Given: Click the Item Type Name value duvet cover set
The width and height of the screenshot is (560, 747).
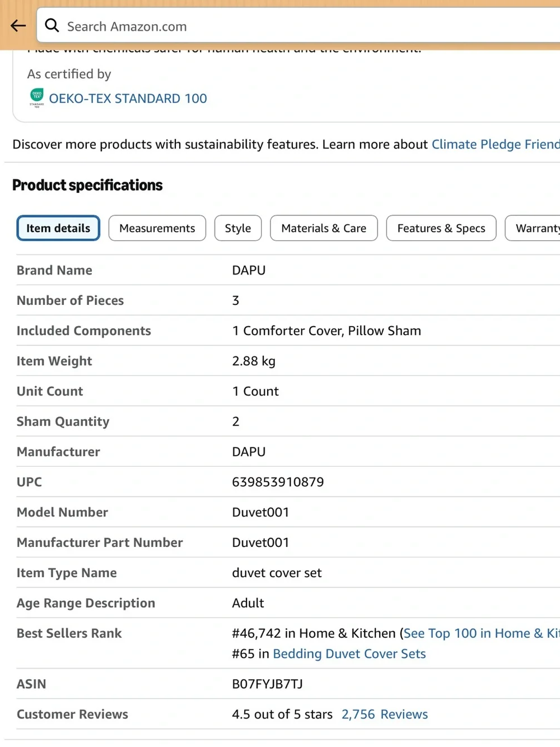Looking at the screenshot, I should pos(277,573).
